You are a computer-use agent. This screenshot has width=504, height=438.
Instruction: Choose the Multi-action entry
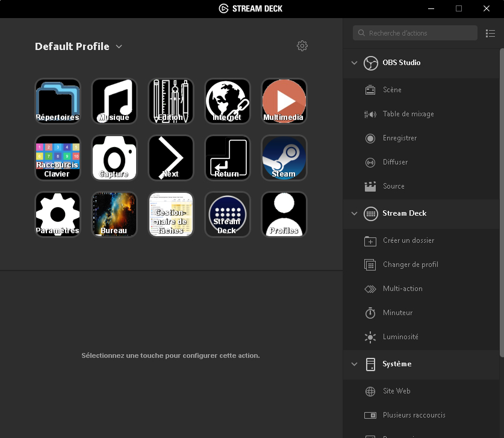pos(402,289)
